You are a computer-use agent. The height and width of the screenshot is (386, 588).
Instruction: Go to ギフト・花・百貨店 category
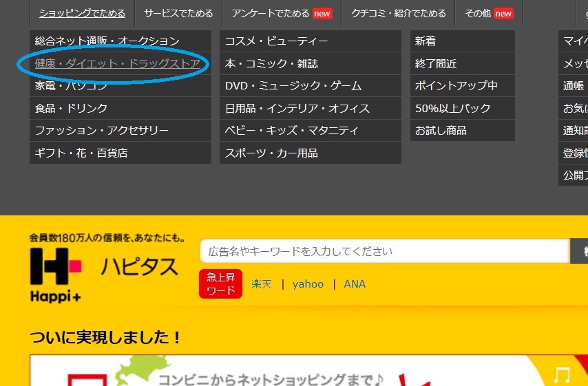(120, 153)
